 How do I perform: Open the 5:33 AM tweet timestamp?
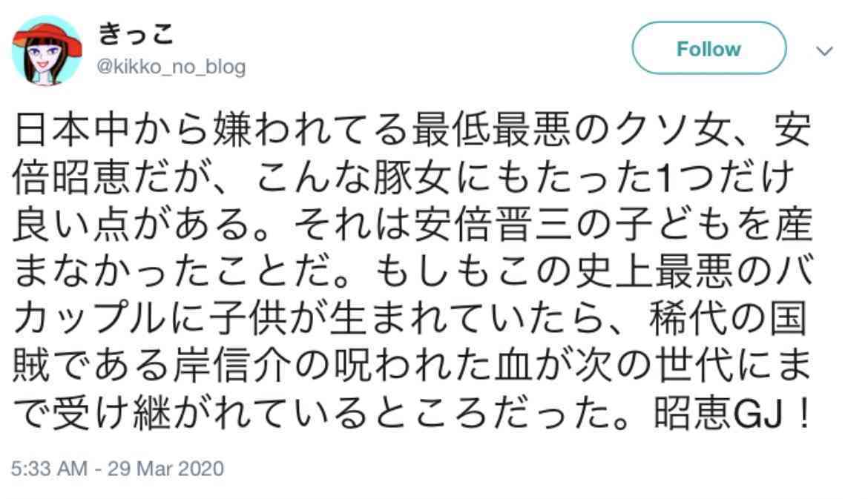point(49,469)
